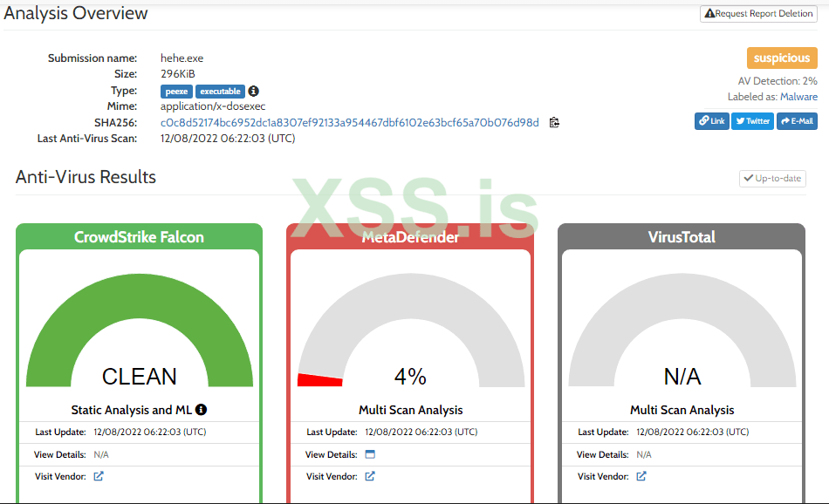Click the peexe type tag
Image resolution: width=829 pixels, height=504 pixels.
click(x=176, y=92)
